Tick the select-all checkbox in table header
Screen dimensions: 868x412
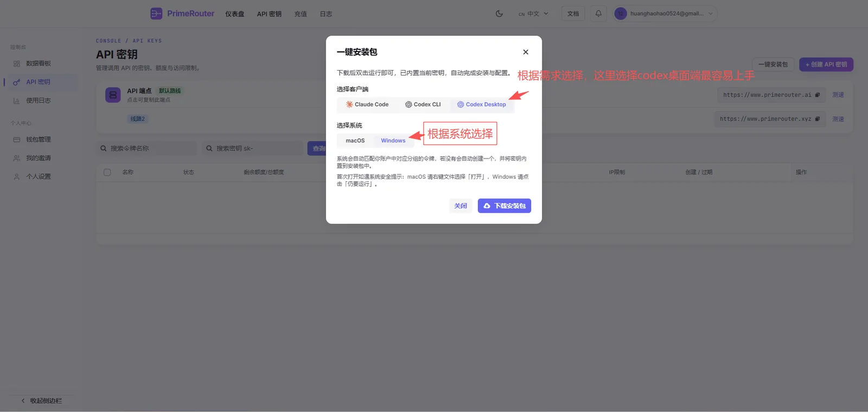pyautogui.click(x=107, y=172)
